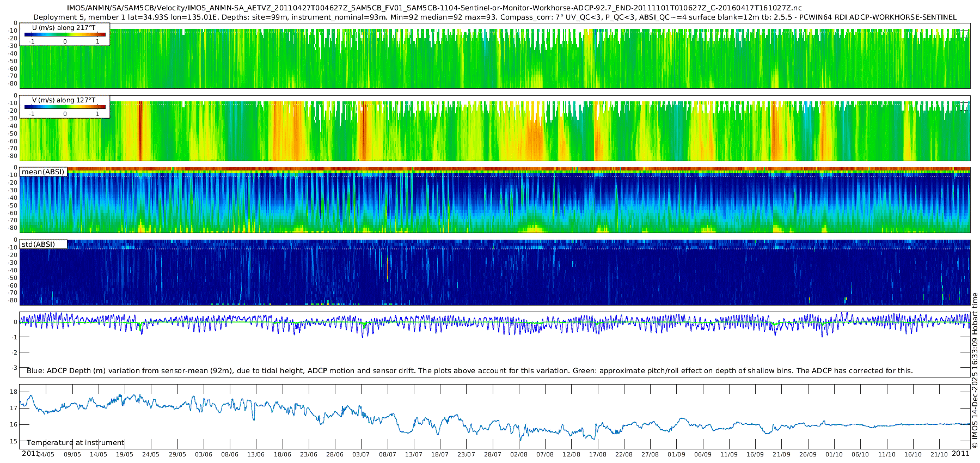Click the U velocity colorbar legend
The height and width of the screenshot is (463, 980).
pyautogui.click(x=65, y=35)
